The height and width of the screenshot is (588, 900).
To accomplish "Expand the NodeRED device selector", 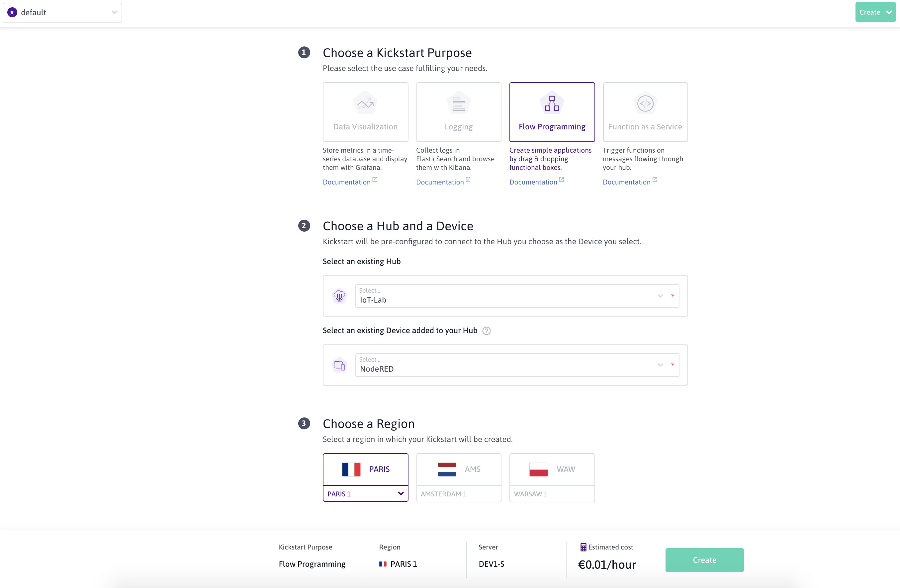I will (x=660, y=365).
